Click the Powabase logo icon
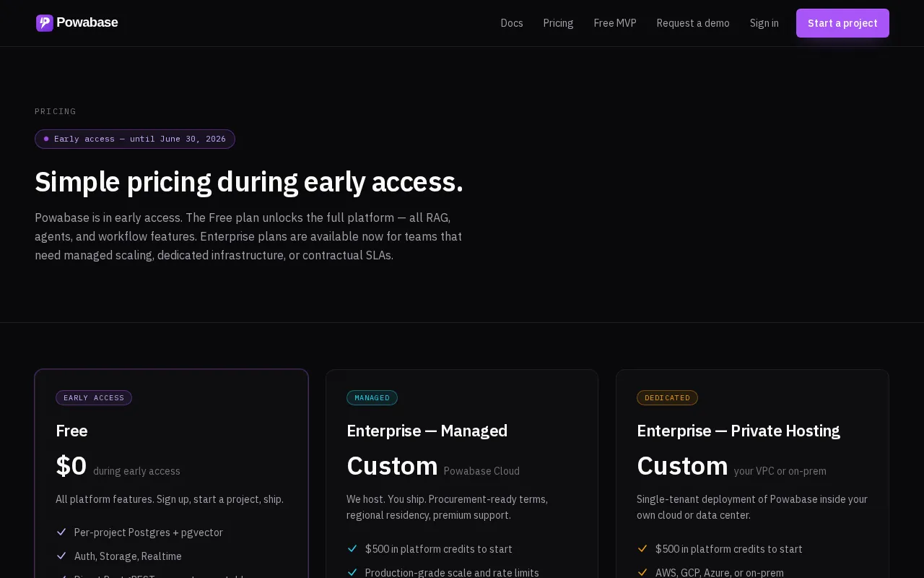Viewport: 924px width, 578px height. (x=45, y=23)
